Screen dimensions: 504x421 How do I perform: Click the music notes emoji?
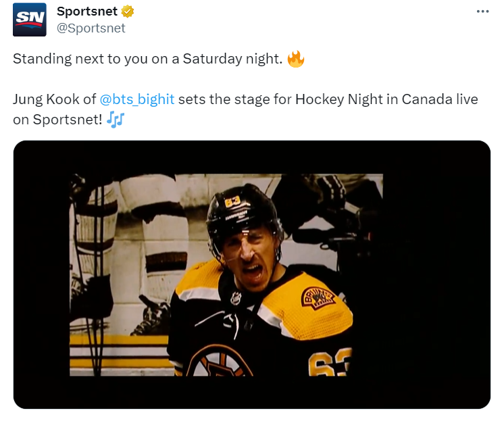click(x=116, y=119)
